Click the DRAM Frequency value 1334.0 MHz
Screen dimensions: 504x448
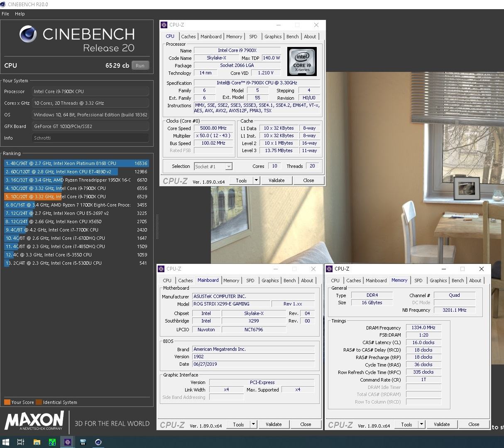pyautogui.click(x=423, y=327)
